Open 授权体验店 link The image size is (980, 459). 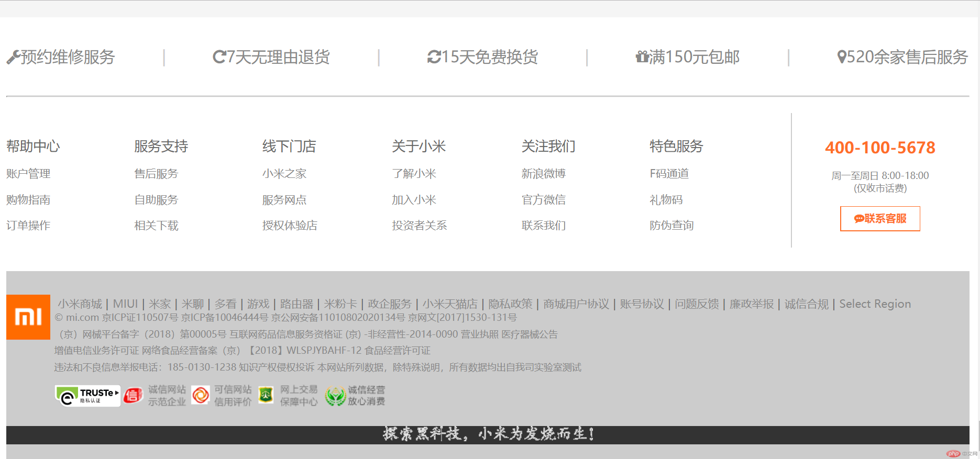(x=290, y=226)
